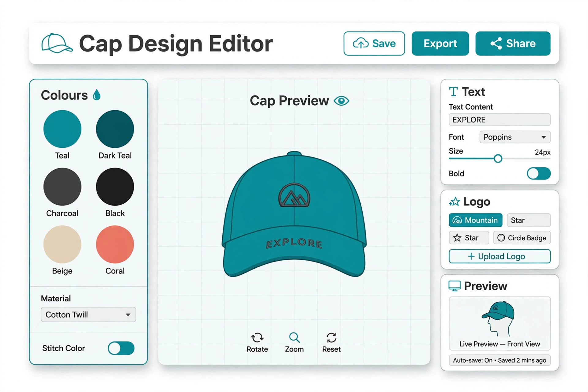588x392 pixels.
Task: Pick the Coral colour swatch
Action: click(x=115, y=244)
